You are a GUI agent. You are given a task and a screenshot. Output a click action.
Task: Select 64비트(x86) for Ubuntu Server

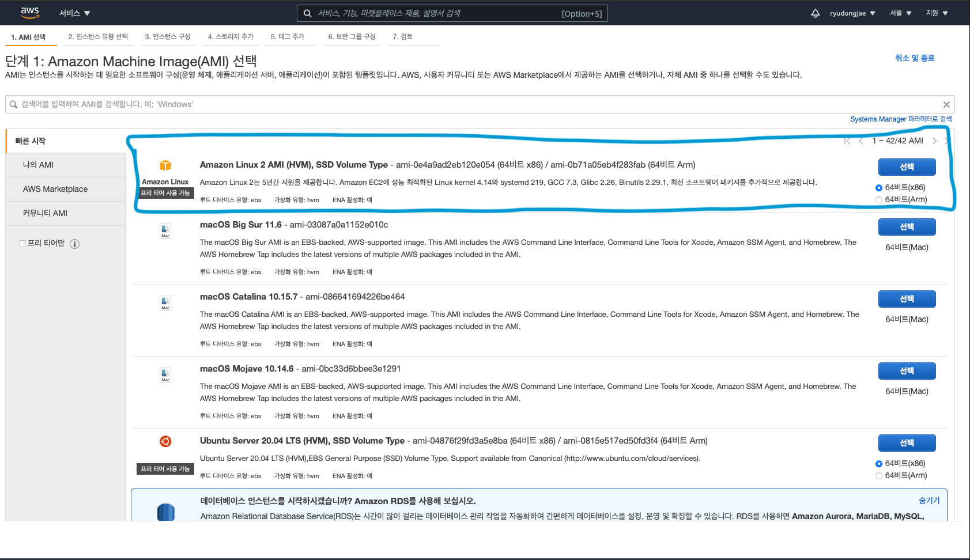[879, 464]
